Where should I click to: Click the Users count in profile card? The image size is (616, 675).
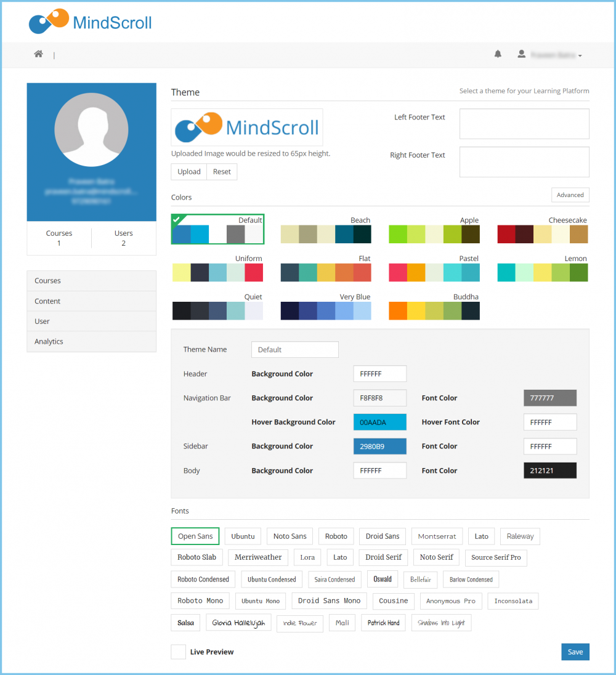click(x=124, y=238)
